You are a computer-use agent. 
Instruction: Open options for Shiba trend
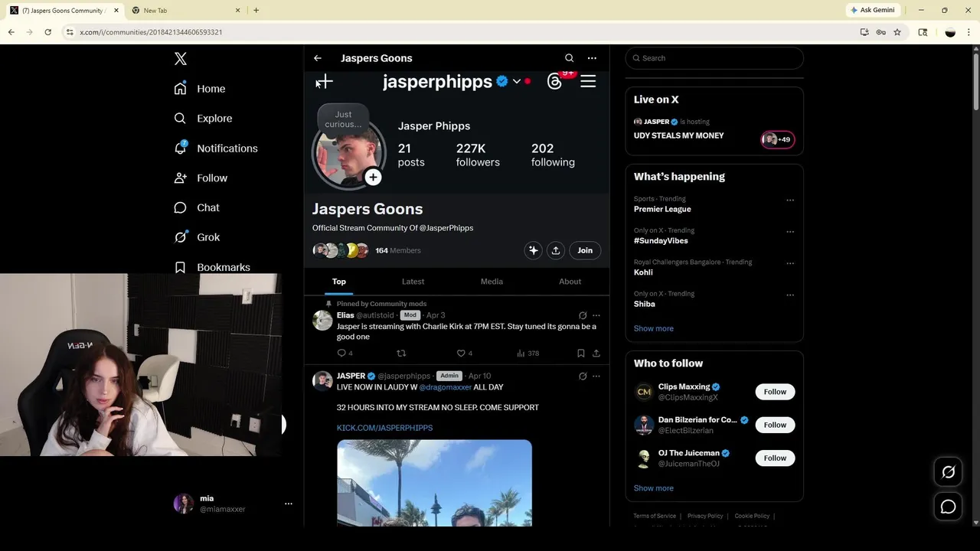[x=790, y=295]
